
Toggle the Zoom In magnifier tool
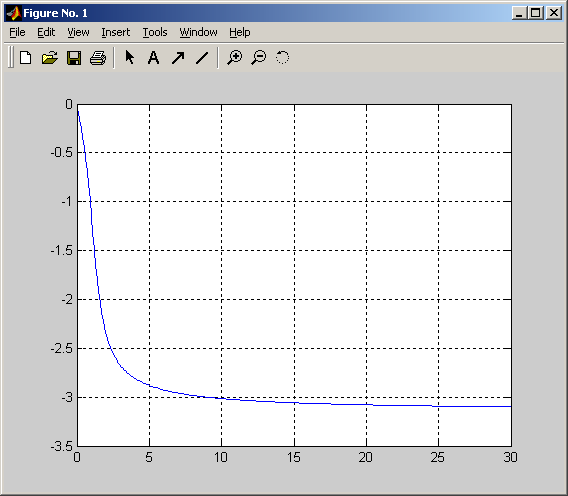tap(235, 58)
